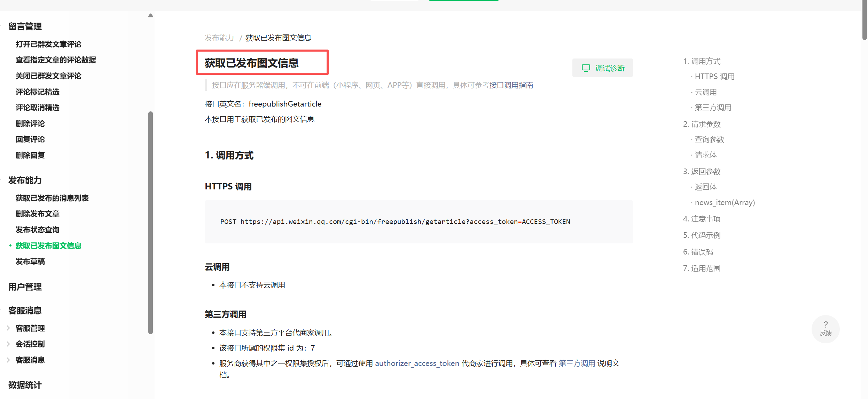
Task: Click 发布能力 breadcrumb link
Action: [x=219, y=38]
